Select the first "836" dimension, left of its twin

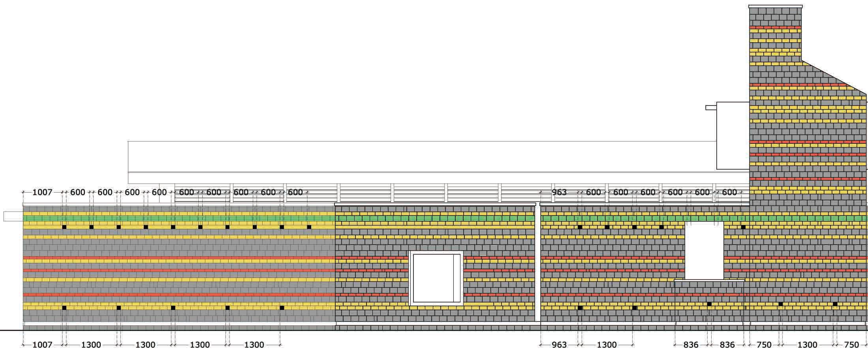coord(691,345)
